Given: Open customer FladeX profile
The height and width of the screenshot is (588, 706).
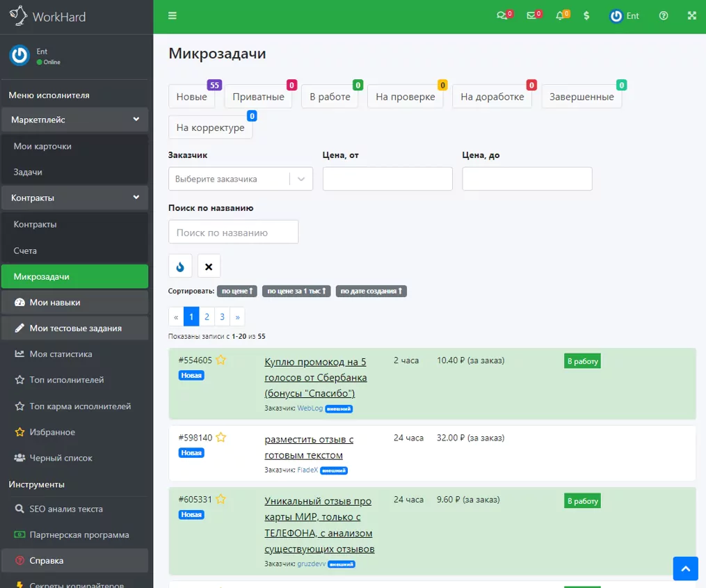Looking at the screenshot, I should (307, 470).
